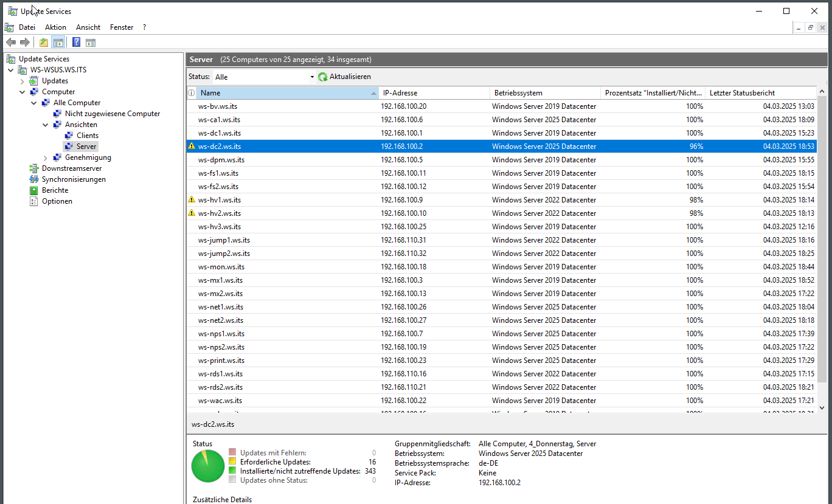Select the ws-jump1.ws.its row
The width and height of the screenshot is (832, 504).
(x=502, y=240)
